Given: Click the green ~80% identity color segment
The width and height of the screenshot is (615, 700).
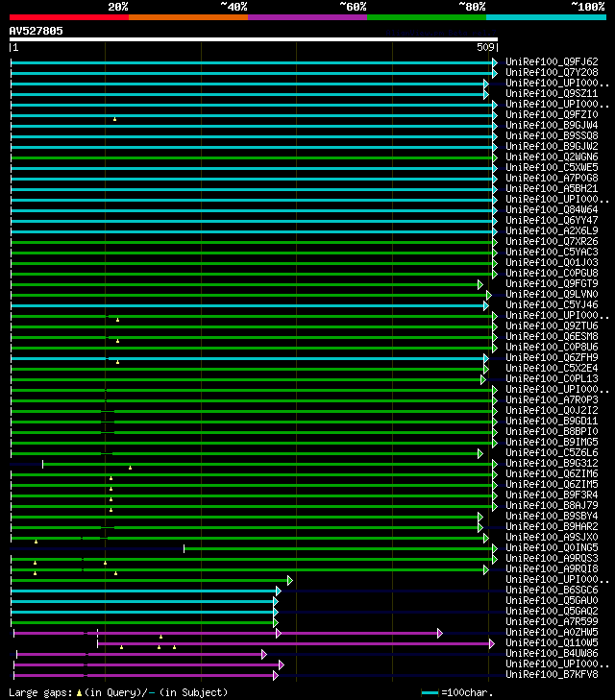Looking at the screenshot, I should 427,17.
